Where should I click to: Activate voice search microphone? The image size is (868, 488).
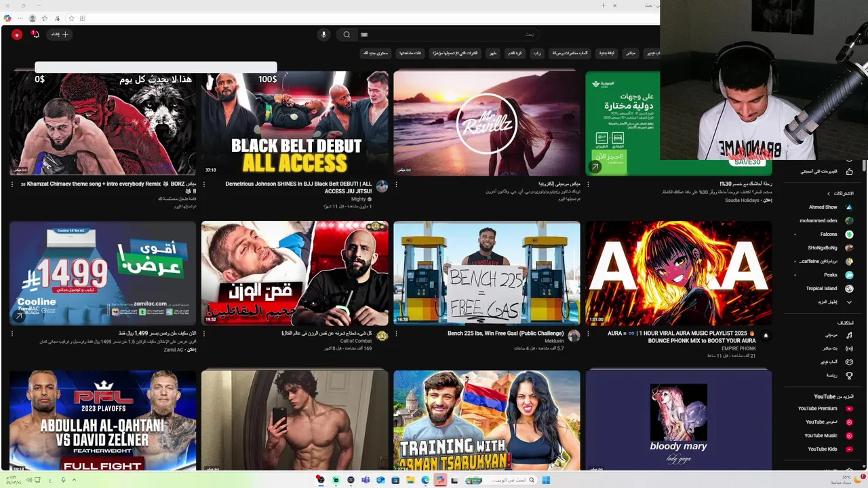coord(323,35)
